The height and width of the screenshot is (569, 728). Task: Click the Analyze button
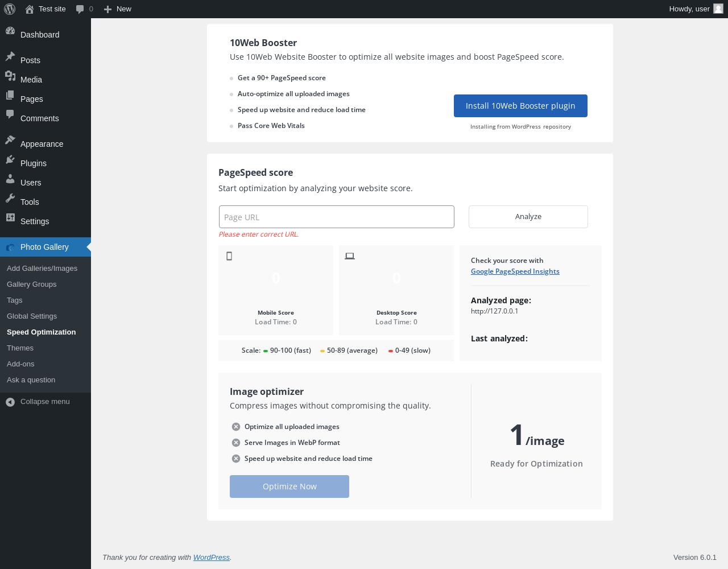coord(528,217)
